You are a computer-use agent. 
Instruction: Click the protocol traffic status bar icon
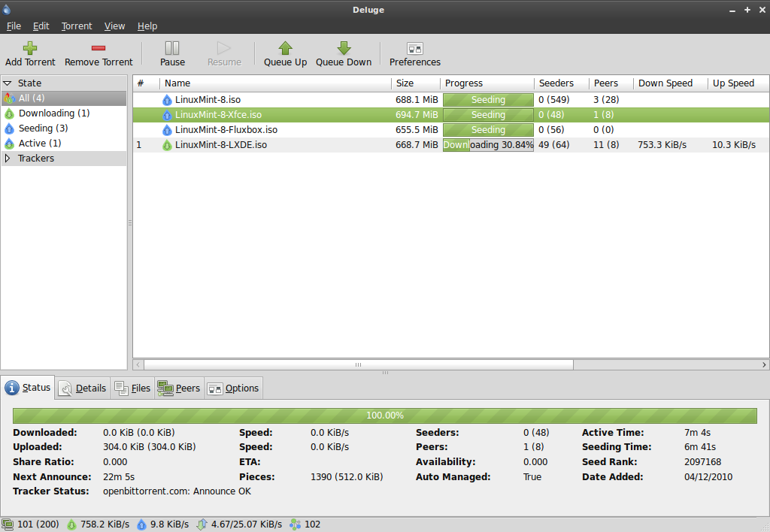coord(202,524)
